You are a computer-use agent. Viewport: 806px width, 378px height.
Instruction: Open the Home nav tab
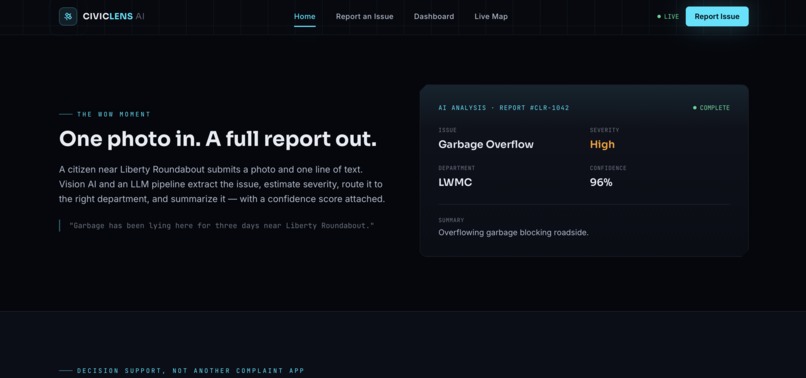[305, 16]
